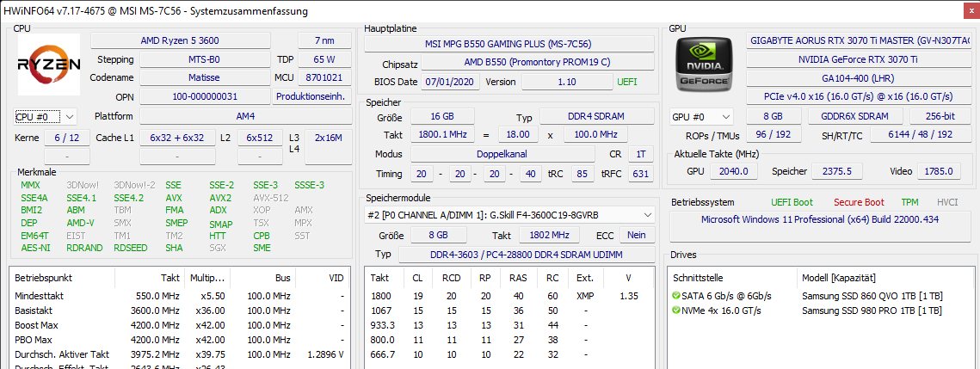Click the BIOS Date 07/01/2020 field
Viewport: 980px width, 369px height.
[x=451, y=82]
